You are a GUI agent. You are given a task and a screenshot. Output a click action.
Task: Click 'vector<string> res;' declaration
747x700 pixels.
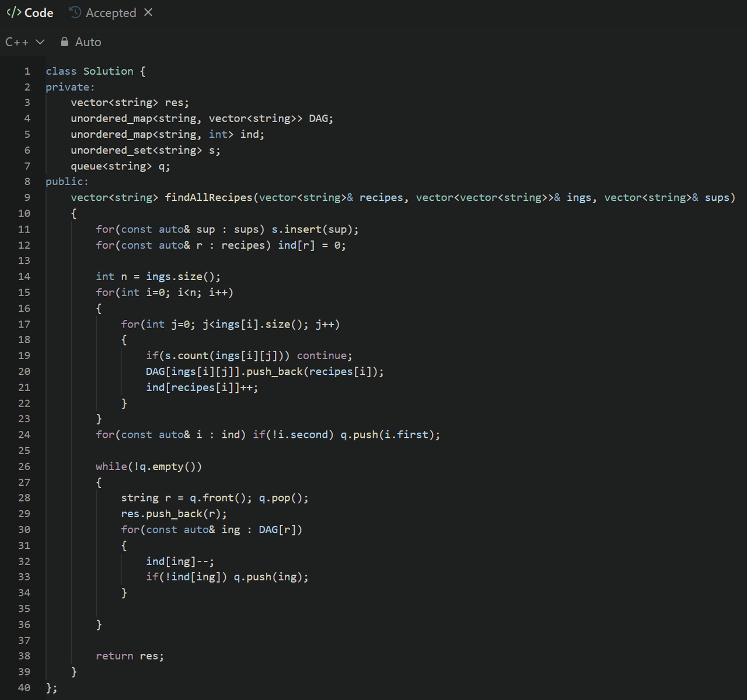coord(130,103)
